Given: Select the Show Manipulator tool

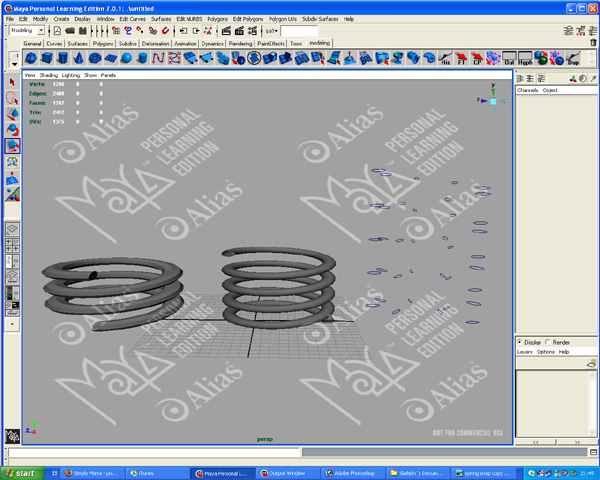Looking at the screenshot, I should point(12,194).
